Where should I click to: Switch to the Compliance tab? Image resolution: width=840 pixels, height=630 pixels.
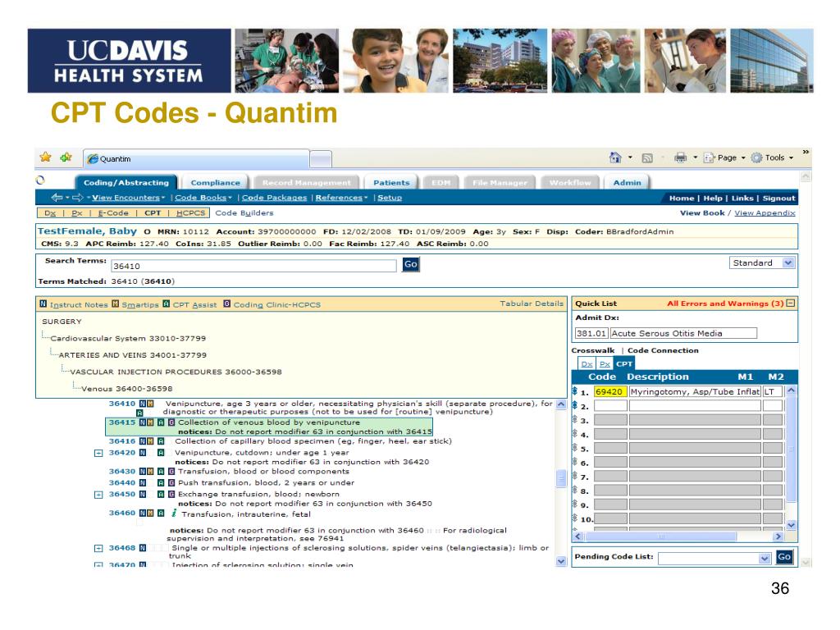click(216, 183)
